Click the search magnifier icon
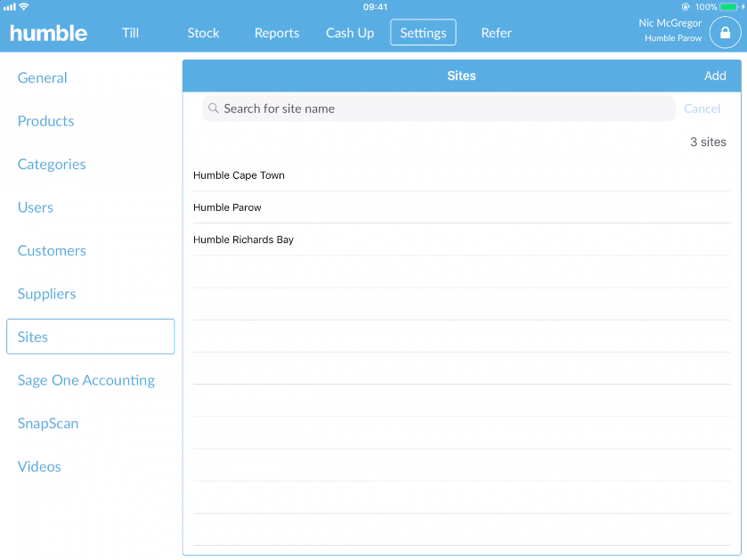Screen dimensions: 747x560 point(214,109)
